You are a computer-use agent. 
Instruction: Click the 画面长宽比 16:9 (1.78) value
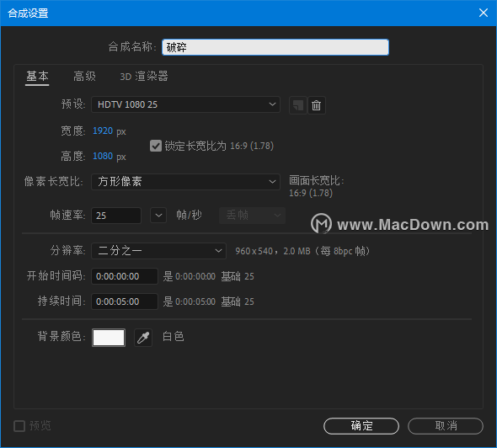pyautogui.click(x=311, y=193)
